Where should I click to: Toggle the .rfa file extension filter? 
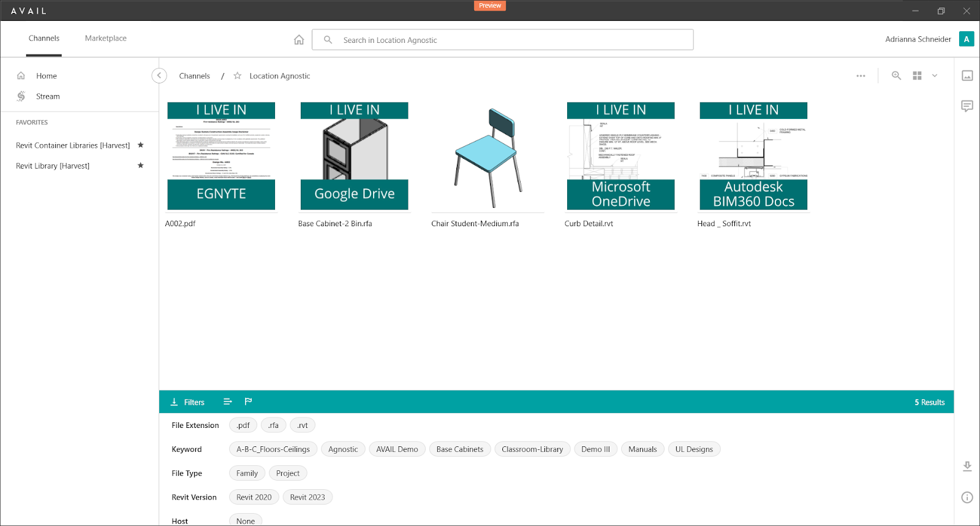point(273,425)
